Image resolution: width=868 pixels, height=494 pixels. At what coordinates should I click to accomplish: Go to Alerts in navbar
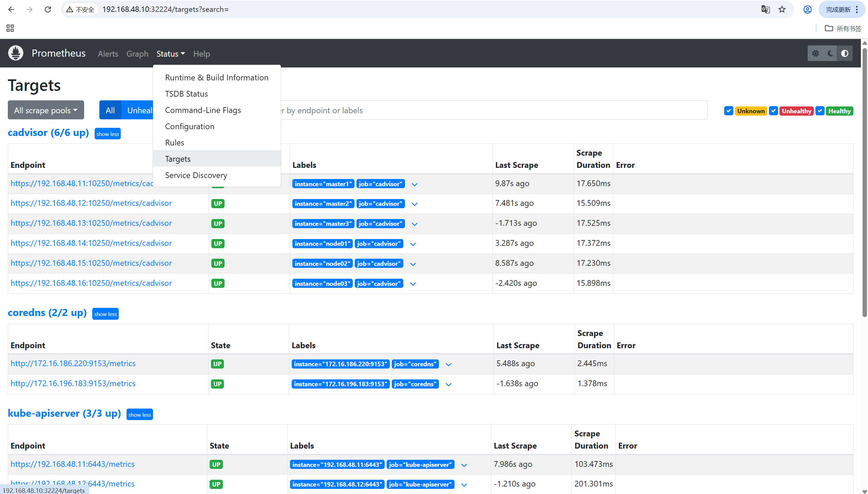pos(108,54)
